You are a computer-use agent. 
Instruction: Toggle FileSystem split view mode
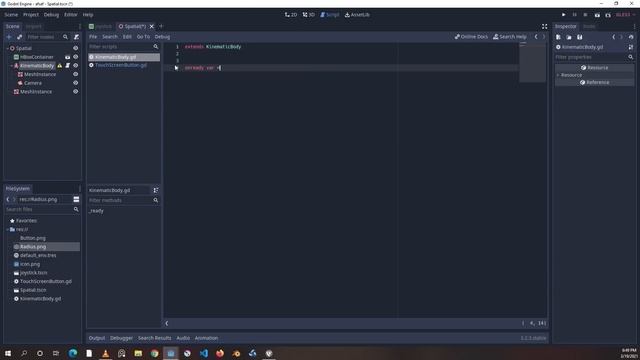click(x=76, y=199)
